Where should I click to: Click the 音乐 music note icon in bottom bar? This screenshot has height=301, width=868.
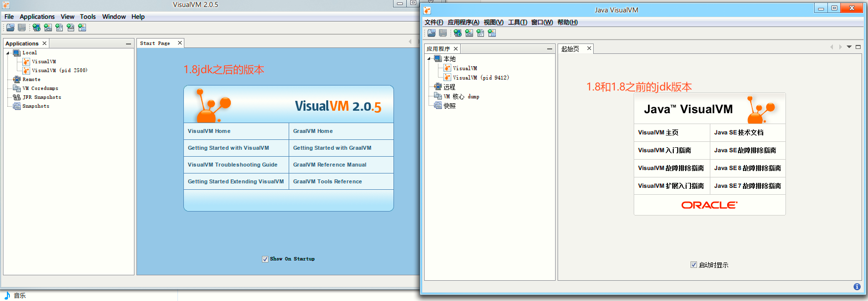(x=7, y=295)
